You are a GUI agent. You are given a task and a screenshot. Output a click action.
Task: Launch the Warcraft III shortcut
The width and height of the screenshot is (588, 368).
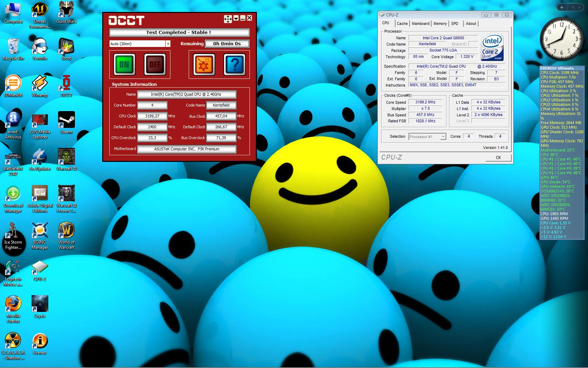pyautogui.click(x=66, y=160)
